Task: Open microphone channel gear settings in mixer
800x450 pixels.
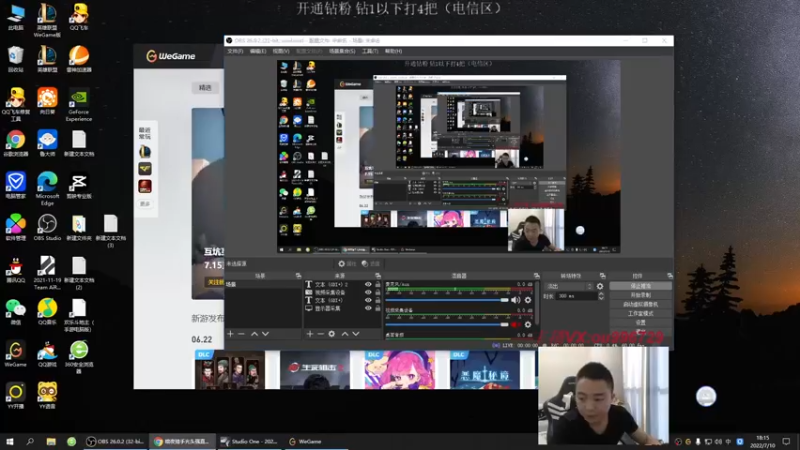Action: pos(528,300)
